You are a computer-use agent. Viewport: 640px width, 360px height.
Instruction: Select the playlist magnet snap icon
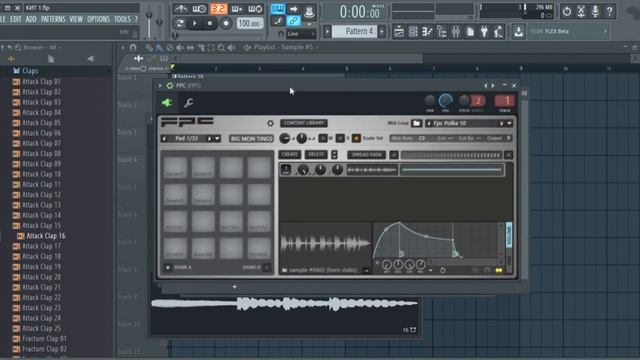[133, 47]
